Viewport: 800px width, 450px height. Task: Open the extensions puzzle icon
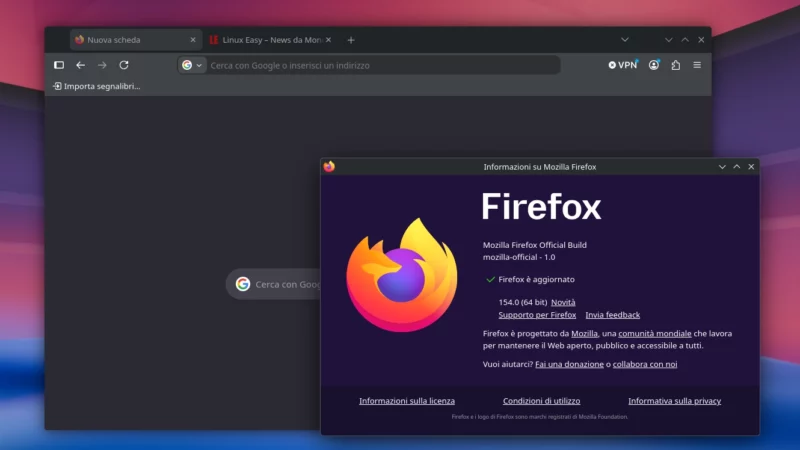point(676,65)
